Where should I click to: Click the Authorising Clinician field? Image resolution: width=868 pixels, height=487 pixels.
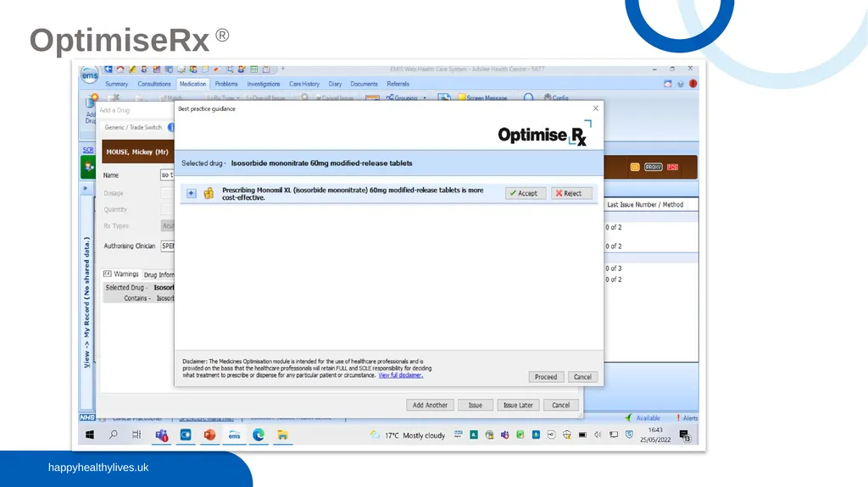(168, 246)
